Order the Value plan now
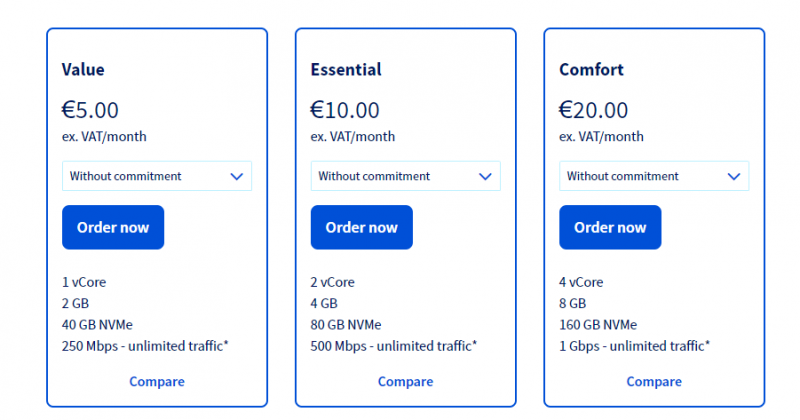 [113, 227]
